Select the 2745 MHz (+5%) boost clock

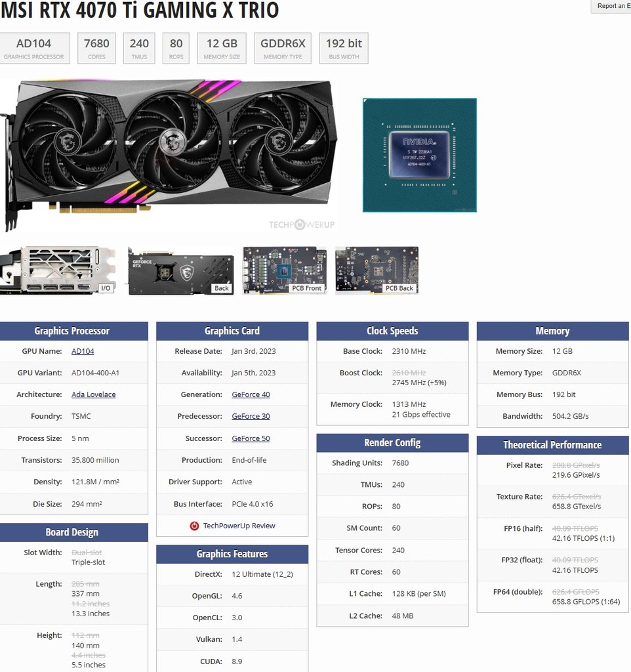pos(419,383)
